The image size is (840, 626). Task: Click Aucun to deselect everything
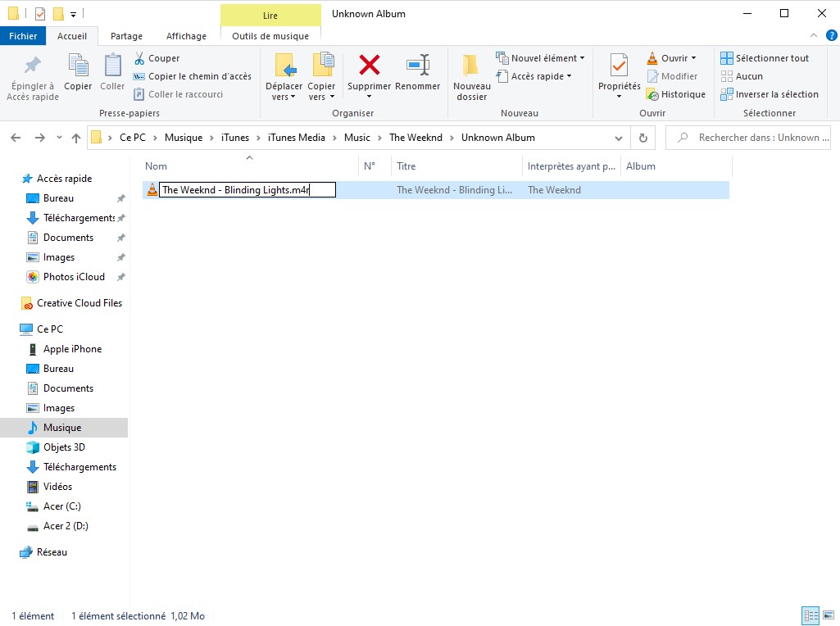742,76
